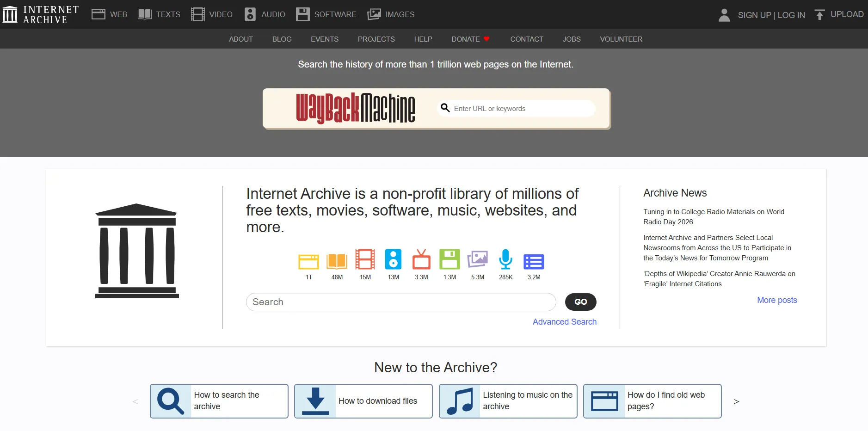Click the GO search button
This screenshot has height=431, width=868.
point(580,302)
